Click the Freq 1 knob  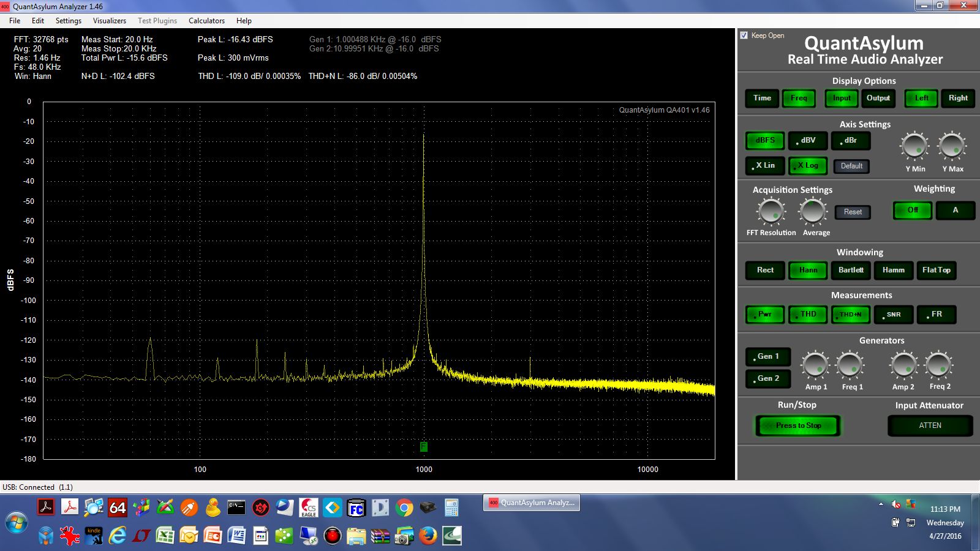pyautogui.click(x=851, y=365)
